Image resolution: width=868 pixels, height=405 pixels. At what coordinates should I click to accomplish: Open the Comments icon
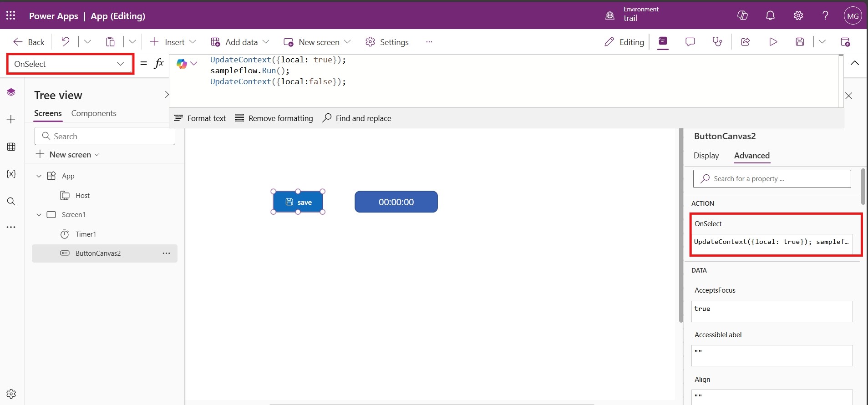coord(690,42)
